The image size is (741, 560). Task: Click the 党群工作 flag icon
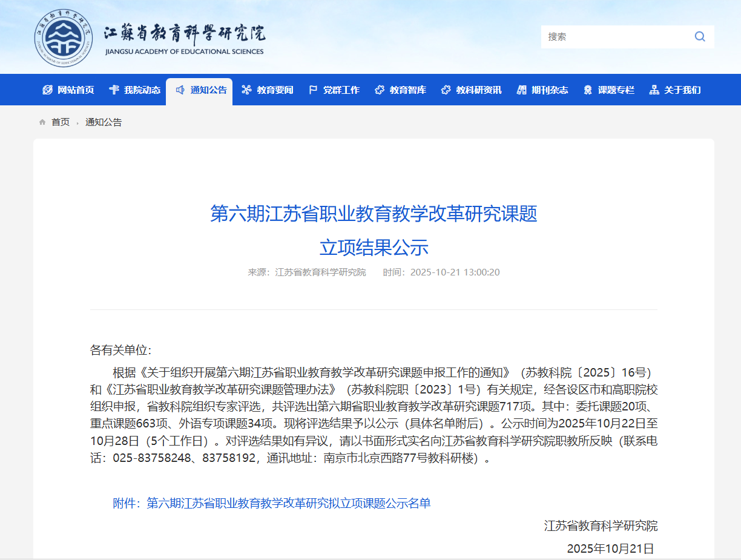coord(313,90)
